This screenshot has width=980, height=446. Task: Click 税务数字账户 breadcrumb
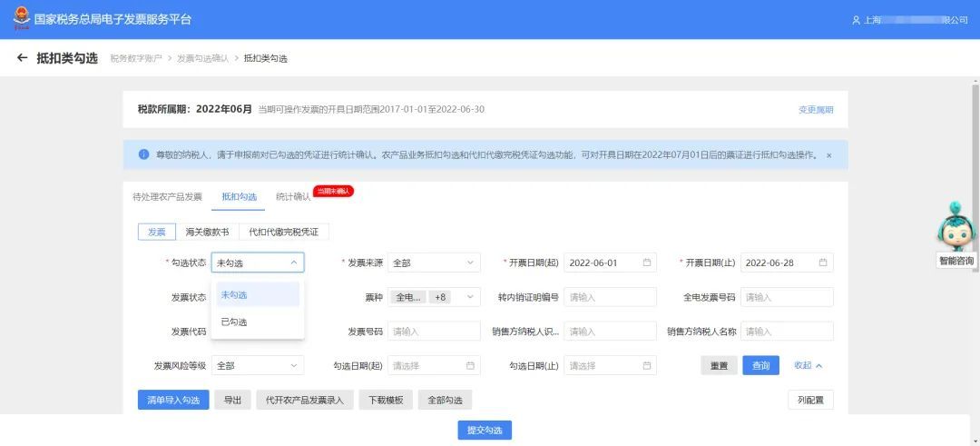(135, 58)
